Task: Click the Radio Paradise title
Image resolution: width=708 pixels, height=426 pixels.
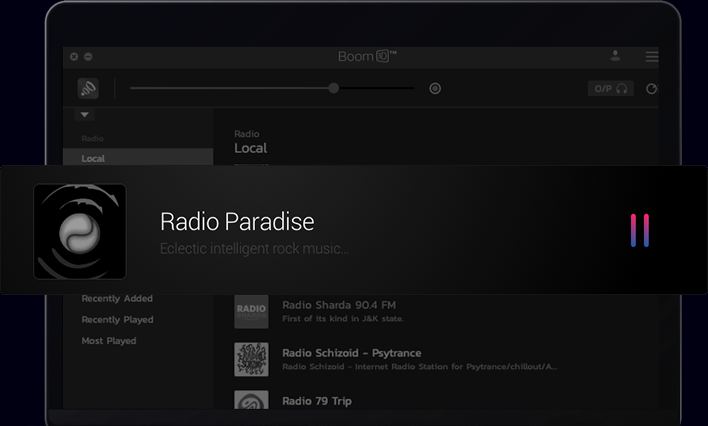Action: click(237, 222)
